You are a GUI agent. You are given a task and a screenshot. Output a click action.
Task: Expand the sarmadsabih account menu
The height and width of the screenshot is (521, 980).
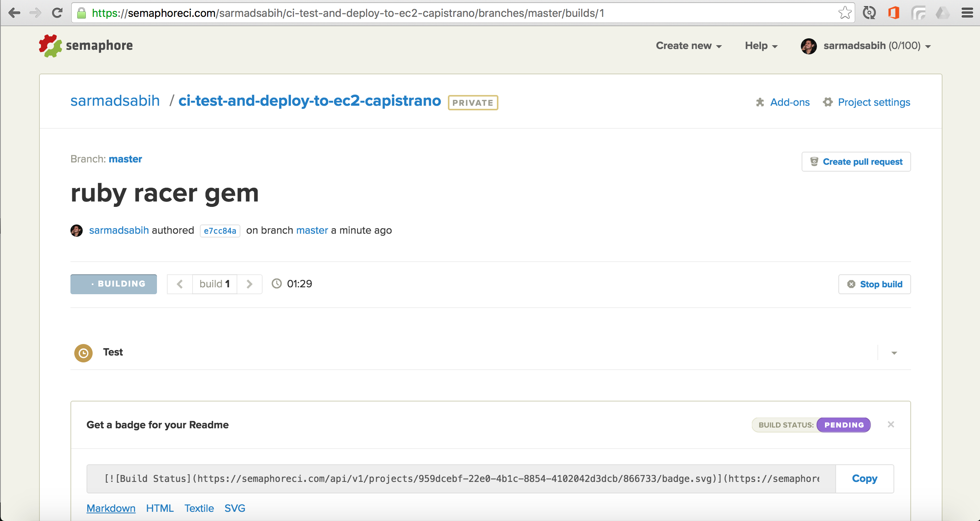coord(872,45)
